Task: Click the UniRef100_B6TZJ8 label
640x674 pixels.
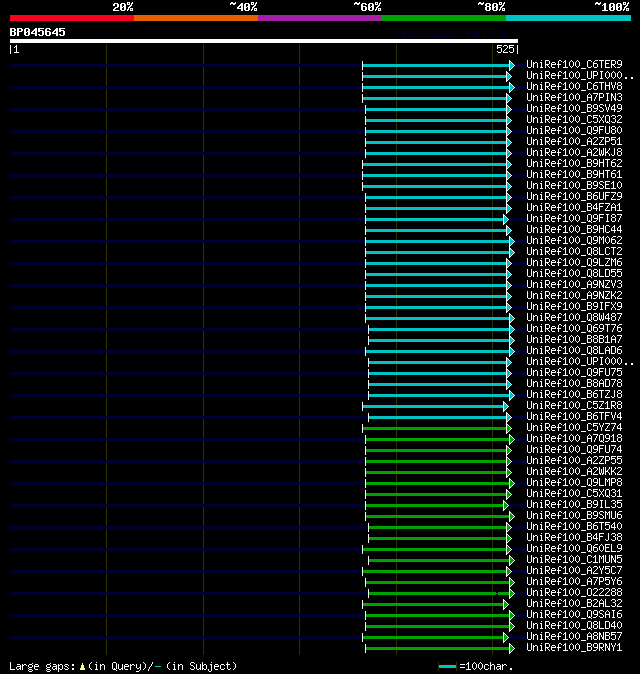Action: [574, 395]
